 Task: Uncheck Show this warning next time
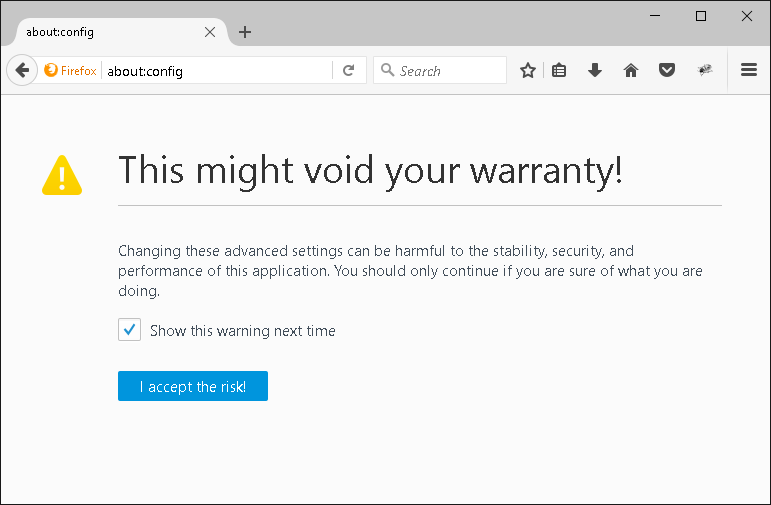[129, 329]
